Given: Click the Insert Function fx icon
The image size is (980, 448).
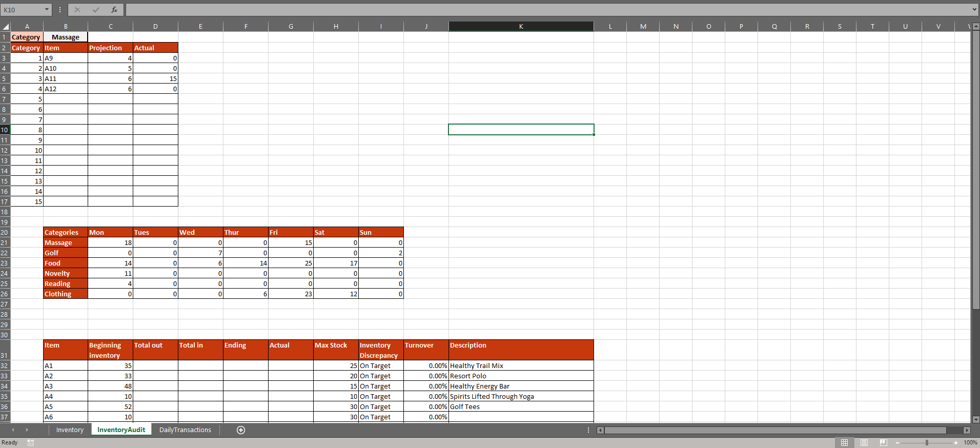Looking at the screenshot, I should coord(114,10).
